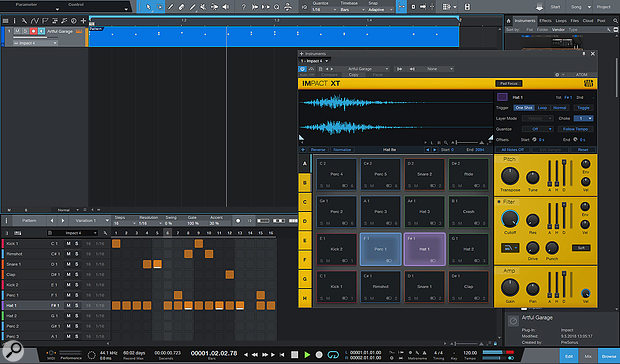Open the Choke group dropdown
Viewport: 620px width, 364px height.
tap(584, 118)
